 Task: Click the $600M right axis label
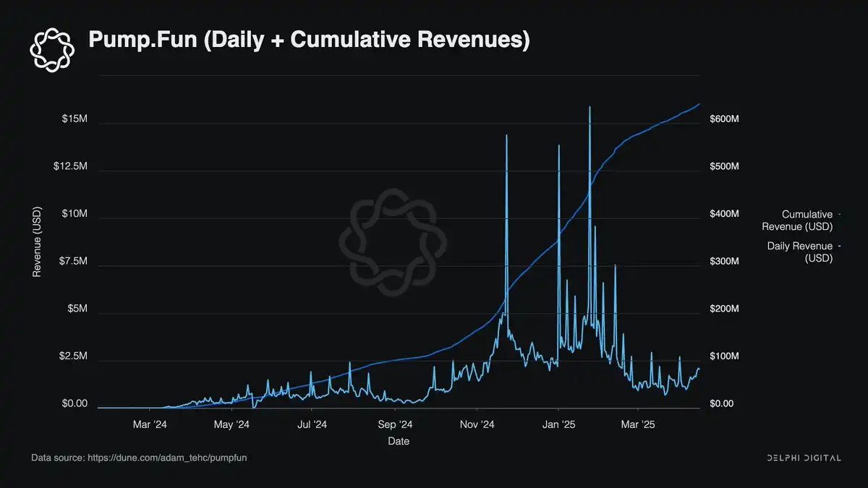coord(723,119)
